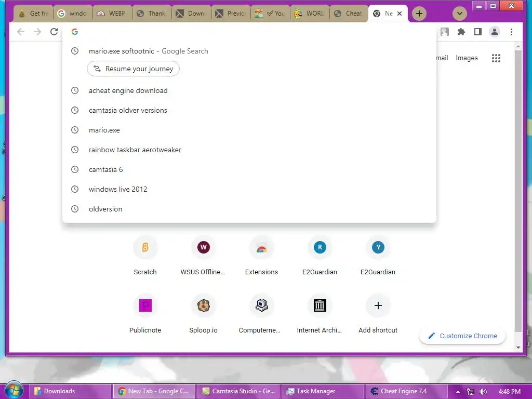Open the Images link
This screenshot has height=399, width=532.
point(467,58)
